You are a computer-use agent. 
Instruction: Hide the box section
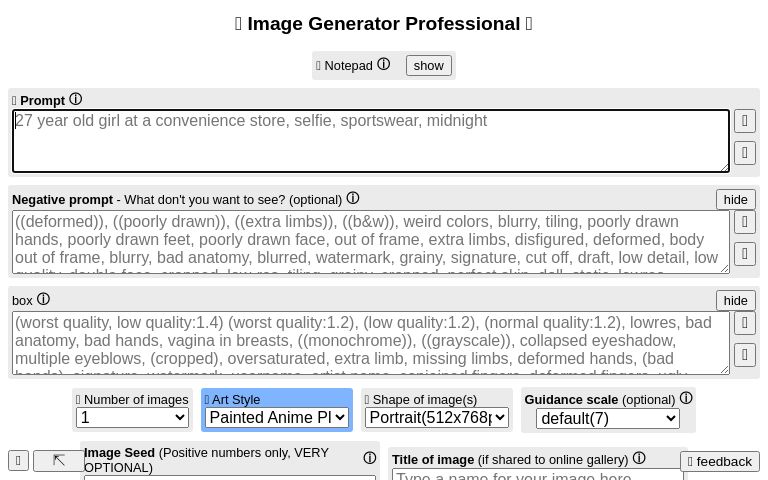(735, 301)
